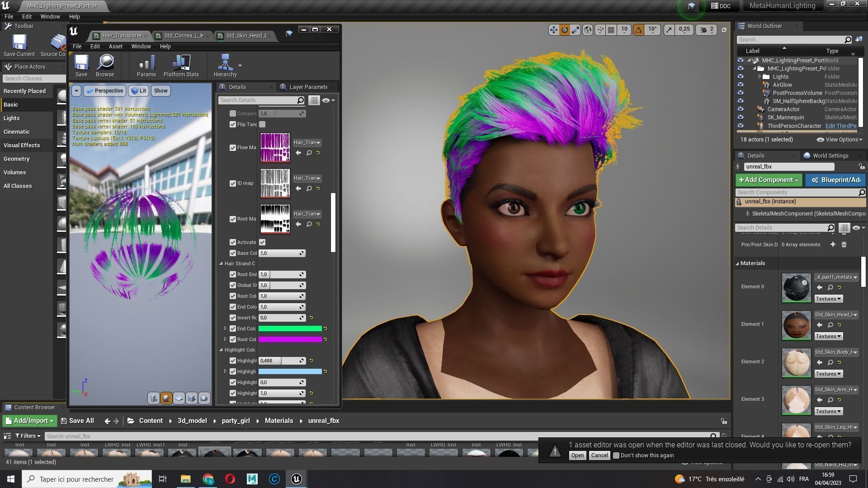Open Params in the material editor toolbar

(146, 66)
